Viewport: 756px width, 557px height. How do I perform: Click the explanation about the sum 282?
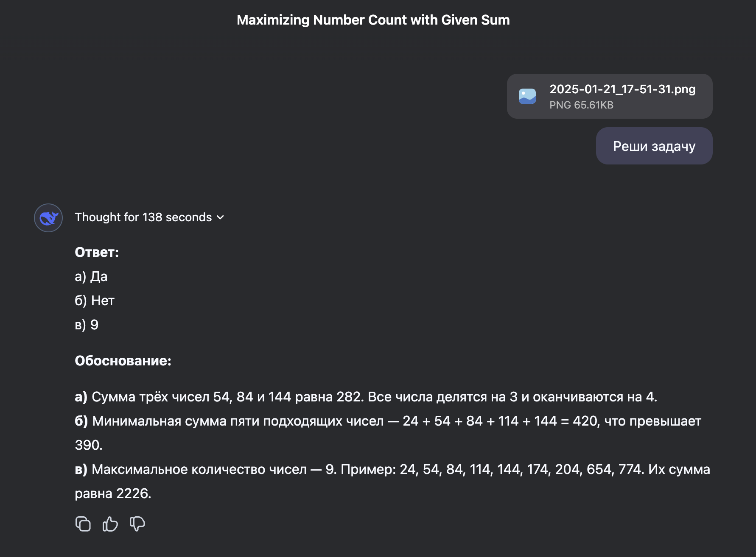366,397
